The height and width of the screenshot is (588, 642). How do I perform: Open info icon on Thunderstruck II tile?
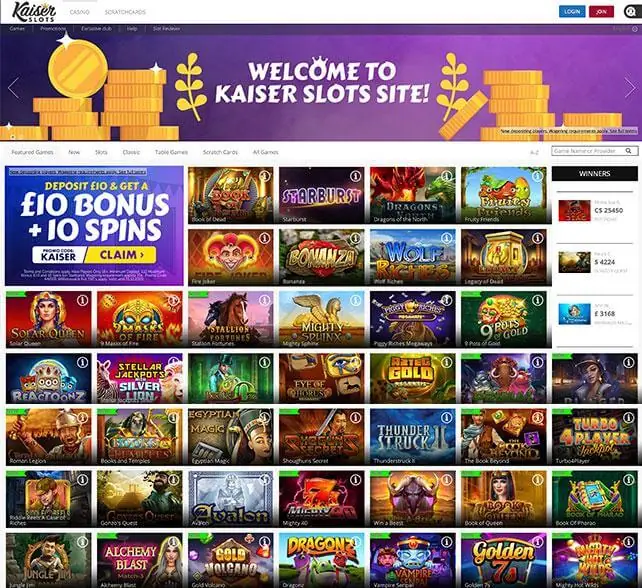[x=446, y=417]
